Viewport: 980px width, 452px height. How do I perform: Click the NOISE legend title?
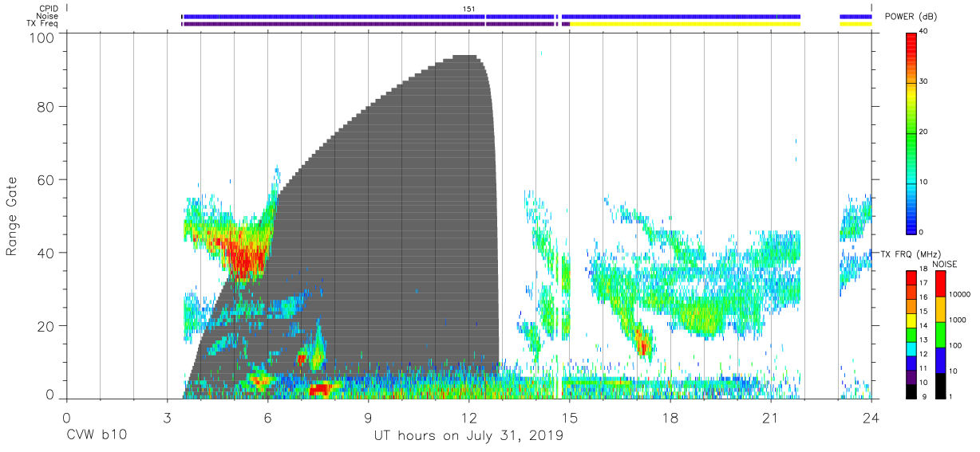(x=946, y=264)
